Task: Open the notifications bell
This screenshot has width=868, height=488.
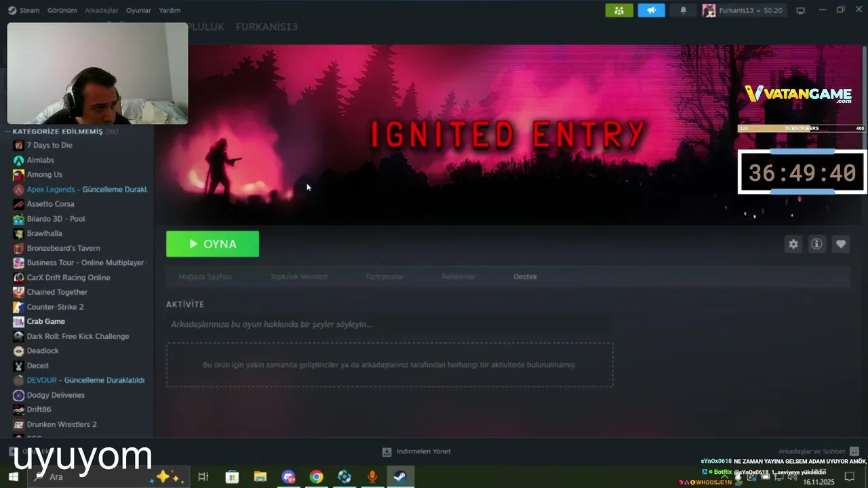Action: pos(684,10)
